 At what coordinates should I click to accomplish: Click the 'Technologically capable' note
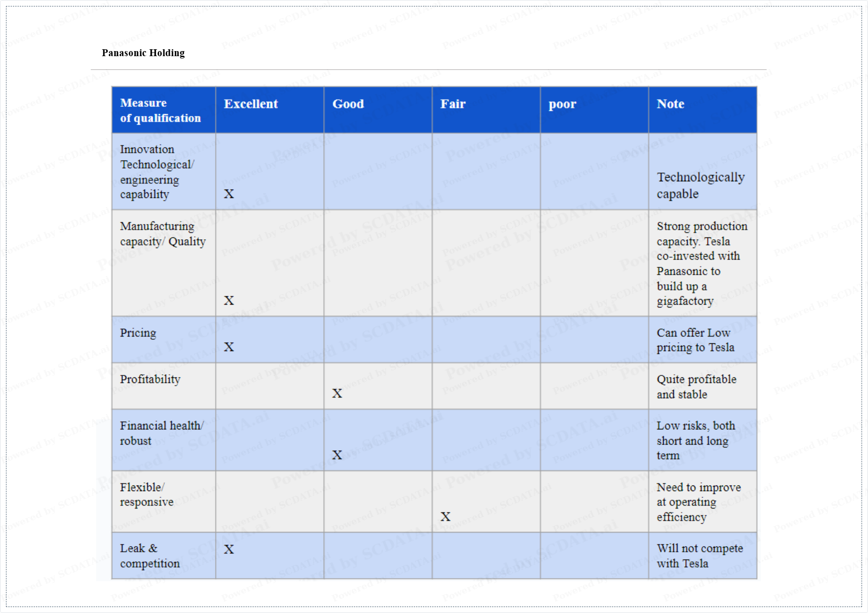tap(700, 185)
